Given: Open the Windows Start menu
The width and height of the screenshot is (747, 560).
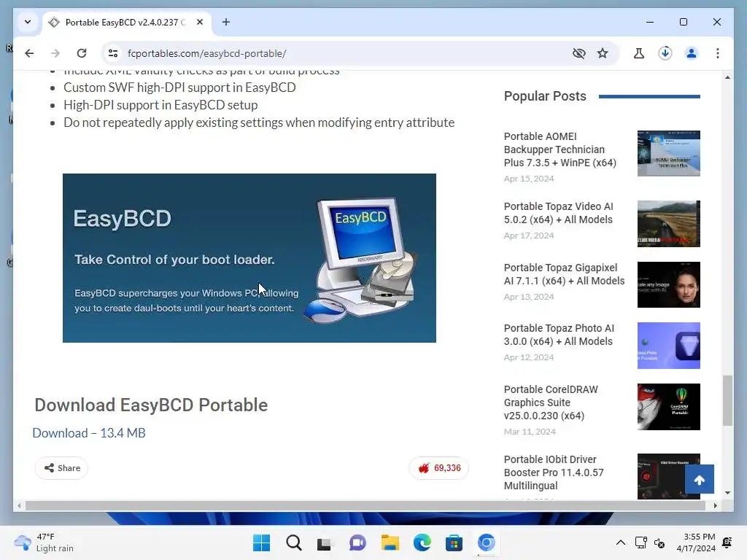Looking at the screenshot, I should click(262, 542).
